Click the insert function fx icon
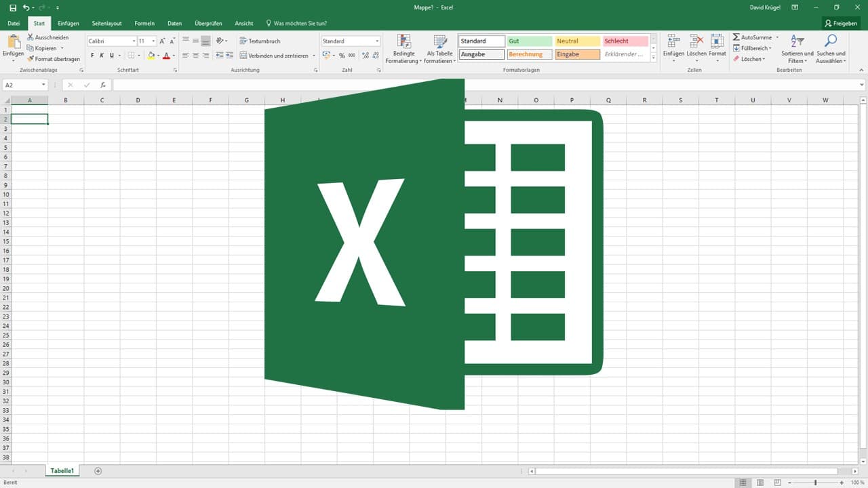This screenshot has height=488, width=868. 103,85
